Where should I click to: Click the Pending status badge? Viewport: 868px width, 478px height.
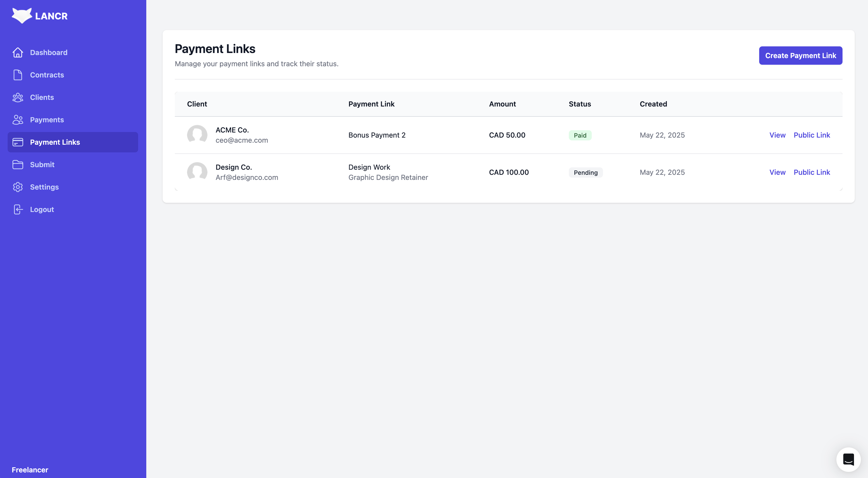(x=586, y=172)
